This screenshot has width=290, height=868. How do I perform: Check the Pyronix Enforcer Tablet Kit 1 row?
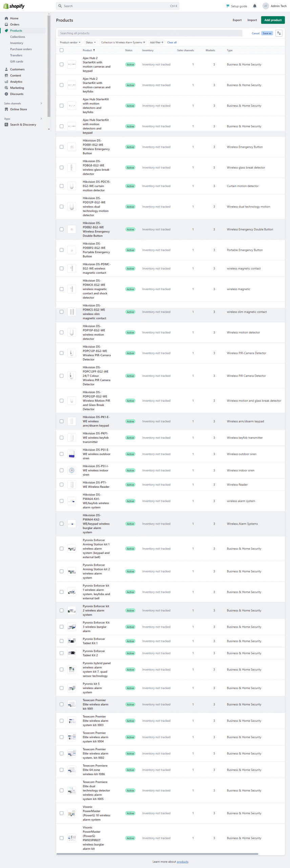coord(61,641)
